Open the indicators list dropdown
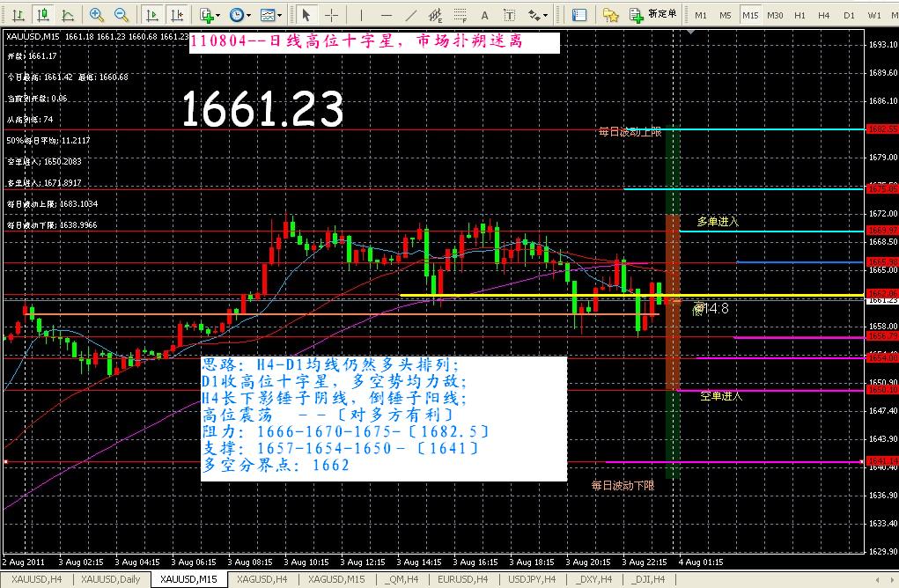 coord(210,15)
